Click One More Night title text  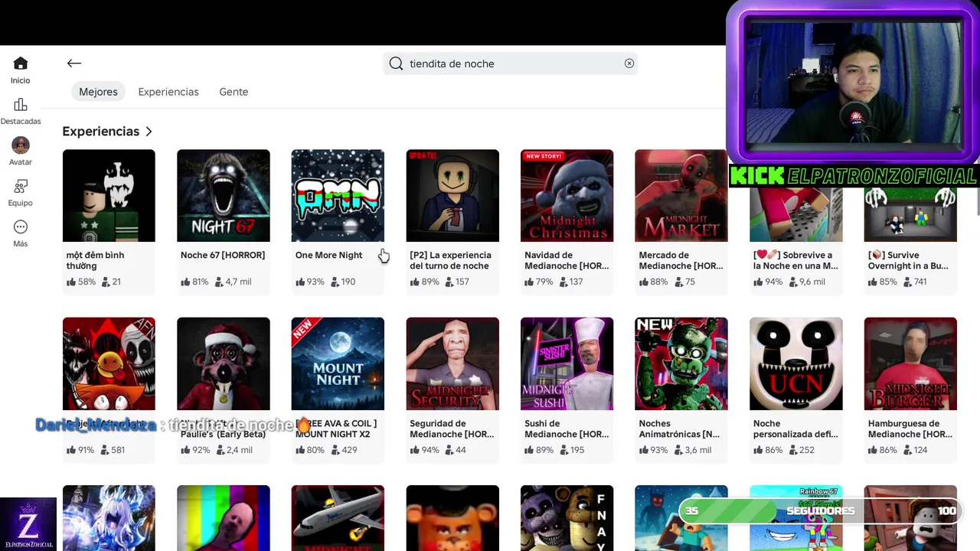pos(328,255)
